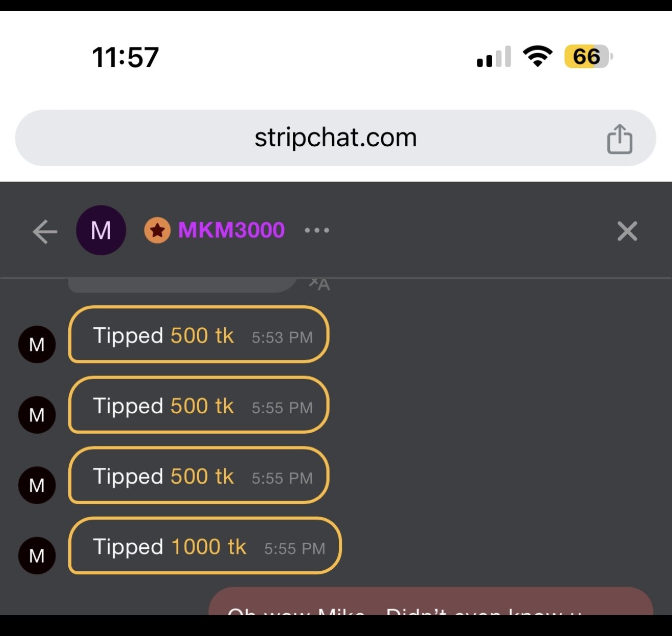Open MKM3000 username profile link

click(231, 230)
